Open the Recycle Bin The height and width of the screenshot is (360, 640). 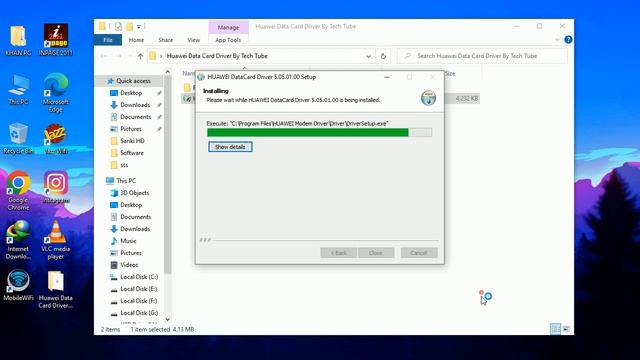coord(18,139)
